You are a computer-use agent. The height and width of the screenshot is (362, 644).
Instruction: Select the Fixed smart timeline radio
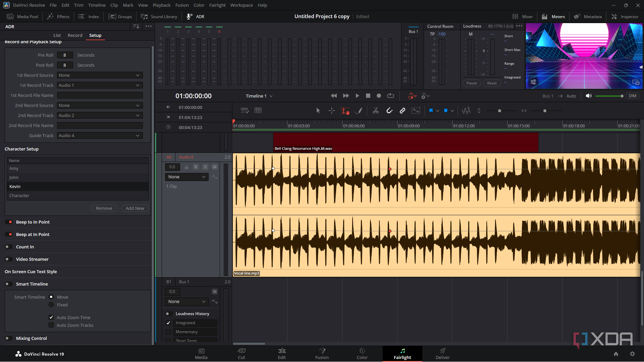51,305
